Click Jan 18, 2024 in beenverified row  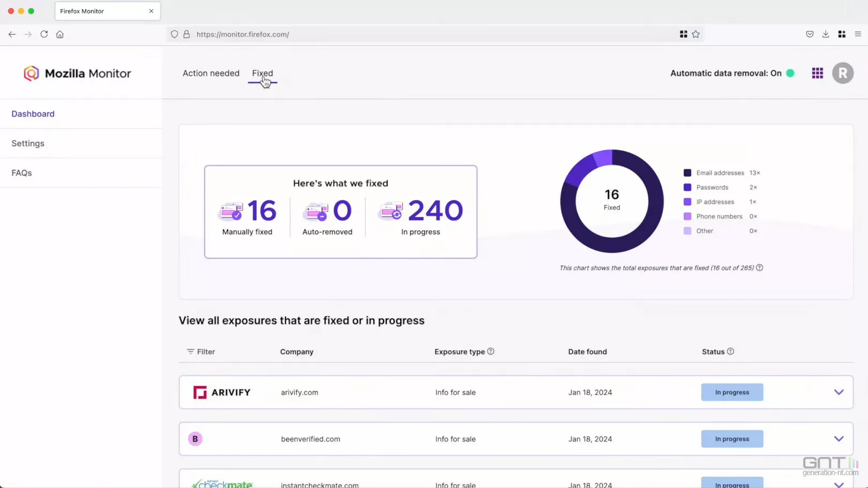[590, 439]
